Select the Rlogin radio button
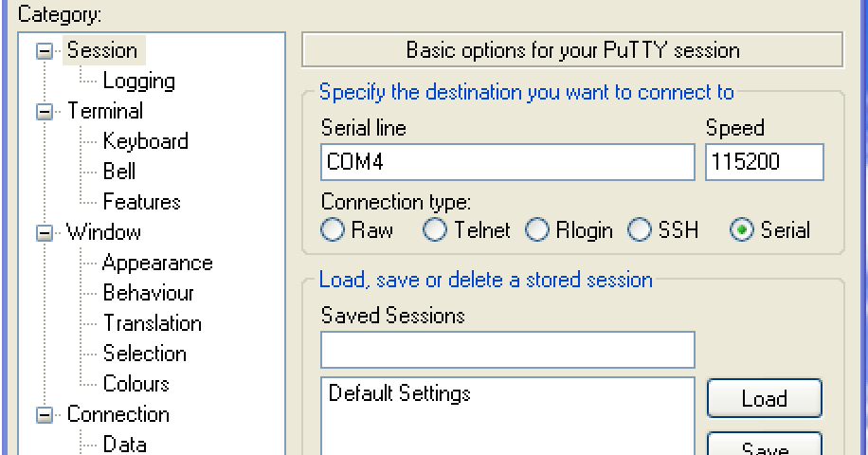 537,230
